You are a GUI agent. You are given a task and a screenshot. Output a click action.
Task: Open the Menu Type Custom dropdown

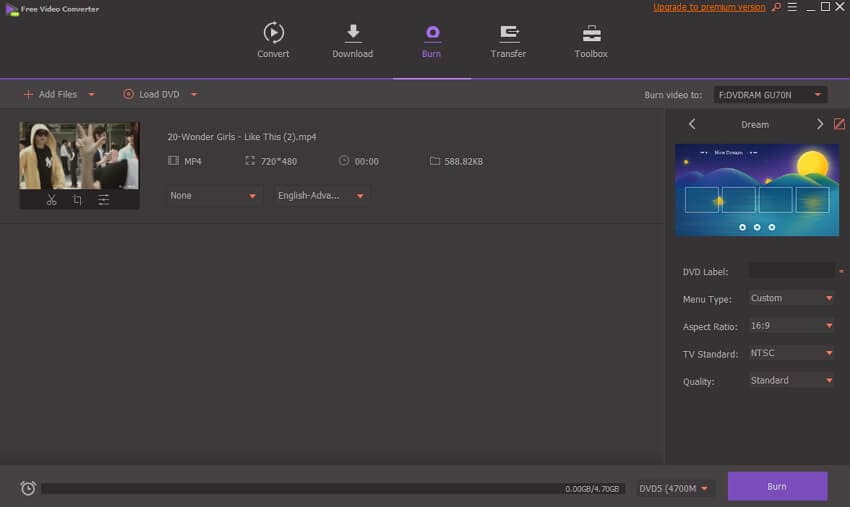tap(791, 298)
